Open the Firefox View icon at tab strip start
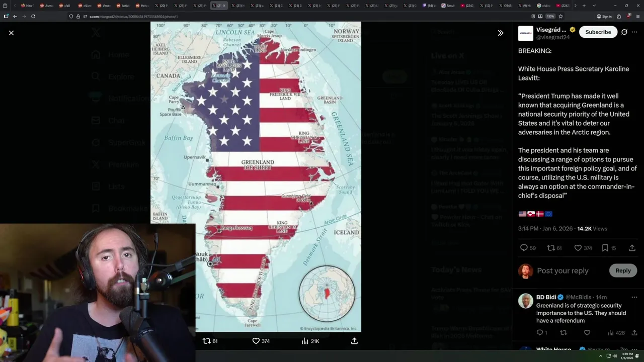 click(x=5, y=6)
